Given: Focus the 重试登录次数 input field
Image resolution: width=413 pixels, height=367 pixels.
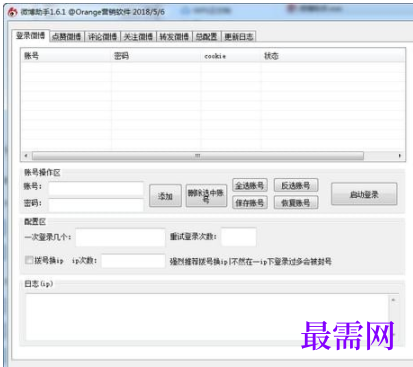Looking at the screenshot, I should [239, 237].
